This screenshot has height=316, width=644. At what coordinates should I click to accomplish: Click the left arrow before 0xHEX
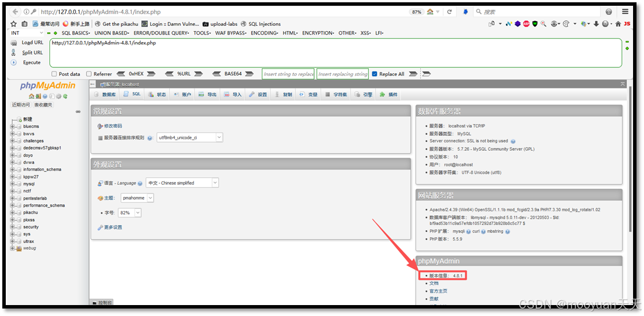[121, 74]
